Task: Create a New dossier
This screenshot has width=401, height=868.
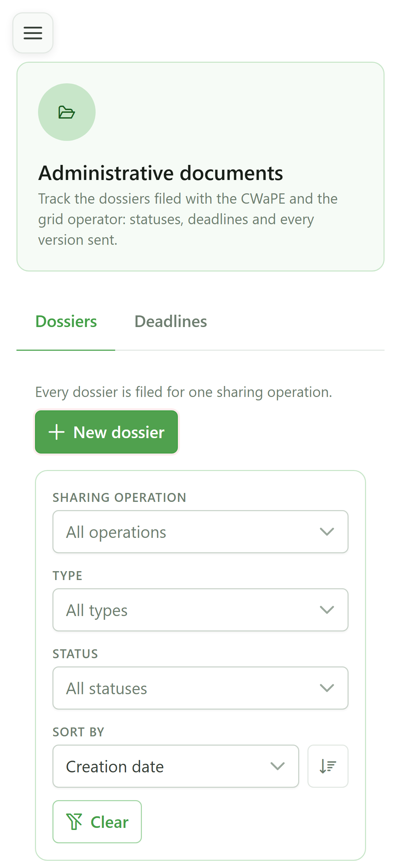Action: (107, 432)
